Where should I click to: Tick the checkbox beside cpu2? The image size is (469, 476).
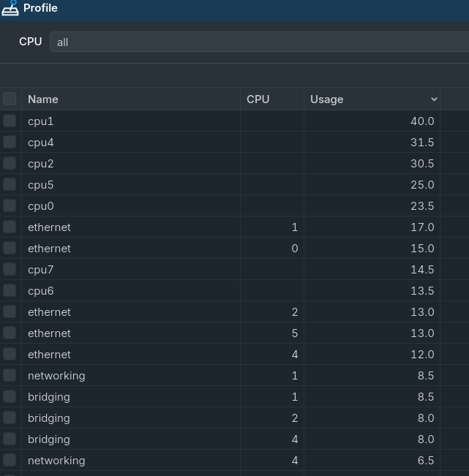[x=10, y=163]
